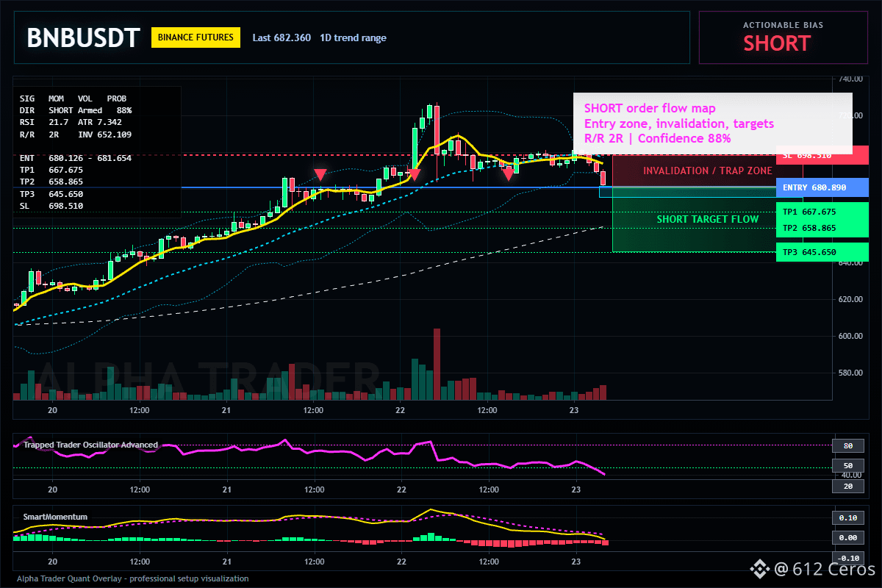Viewport: 882px width, 588px height.
Task: Click the SIG MOM VOL PROB header row
Action: point(73,98)
